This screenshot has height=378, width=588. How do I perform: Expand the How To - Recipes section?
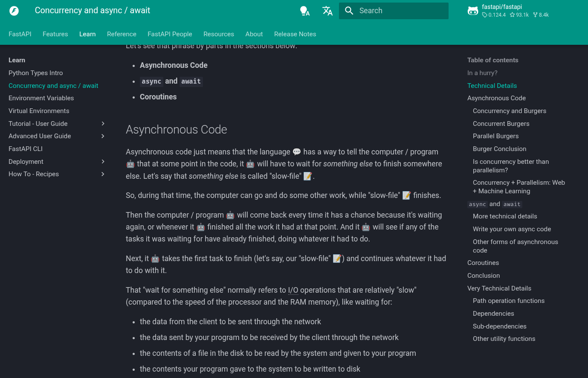point(103,174)
